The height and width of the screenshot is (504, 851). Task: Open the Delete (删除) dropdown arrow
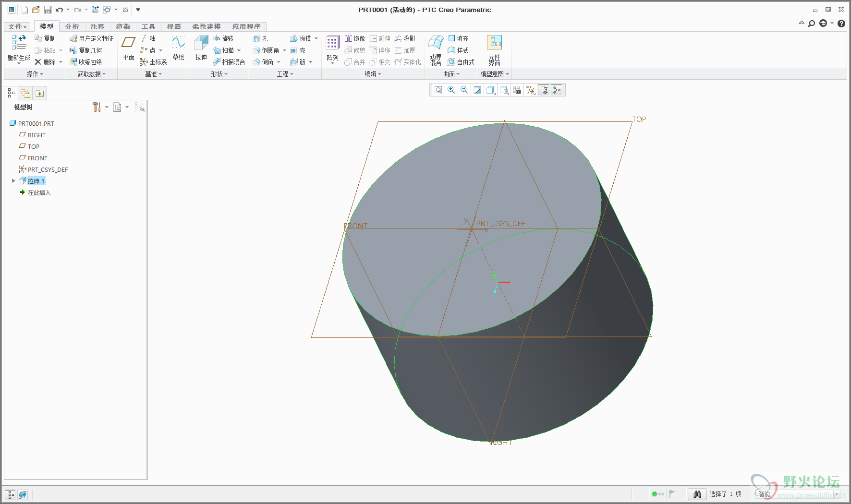click(x=61, y=62)
